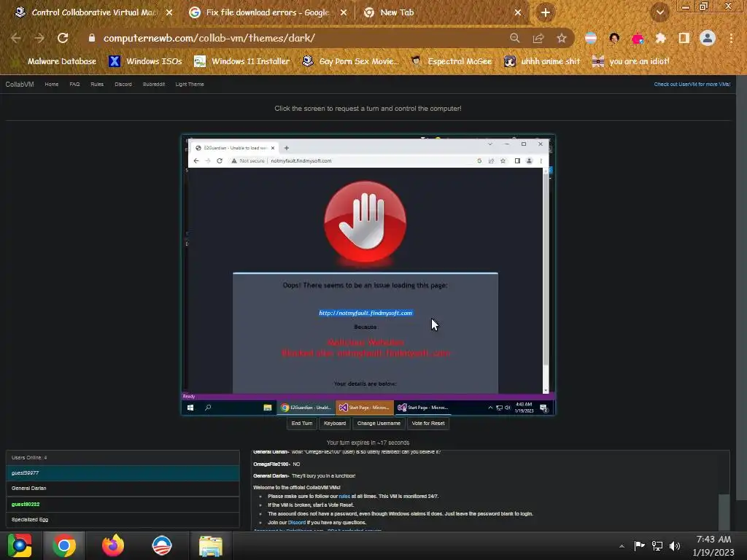Select user General Darian in users list
The image size is (747, 560).
click(x=123, y=489)
